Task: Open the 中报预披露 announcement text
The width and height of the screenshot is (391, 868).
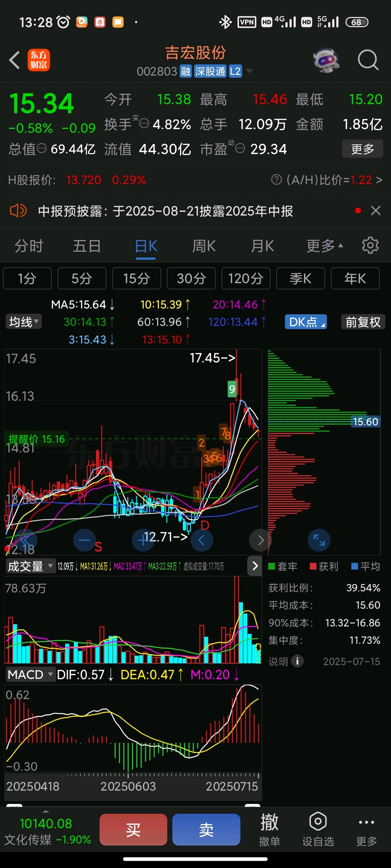Action: 165,211
